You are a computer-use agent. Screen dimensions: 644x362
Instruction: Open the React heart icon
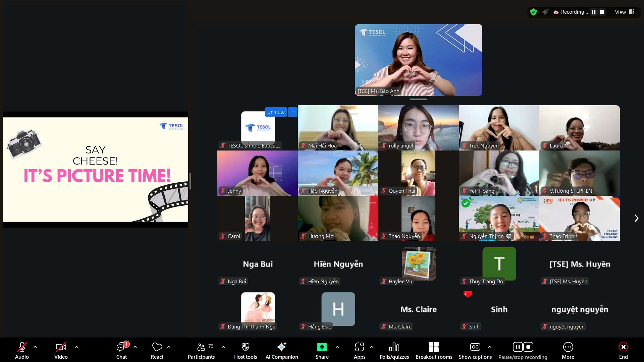point(157,347)
